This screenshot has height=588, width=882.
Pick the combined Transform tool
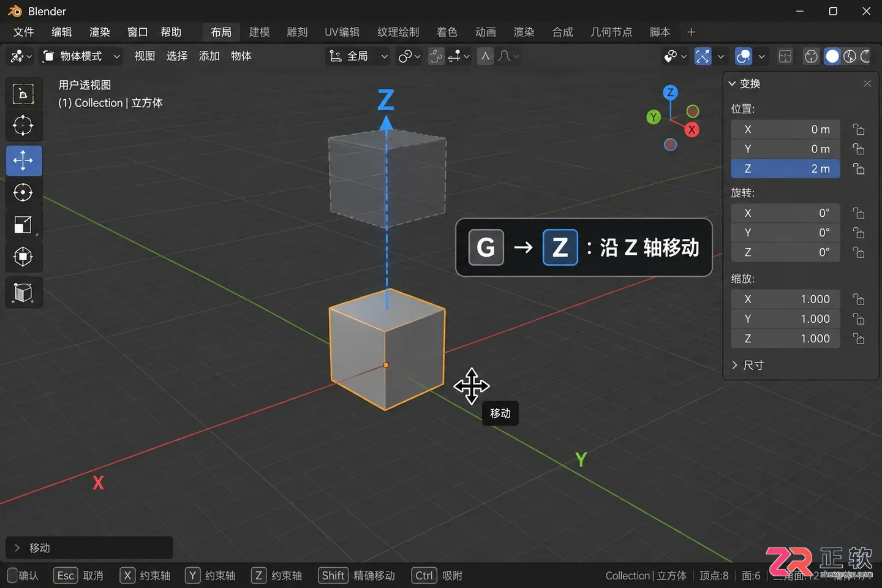[23, 257]
